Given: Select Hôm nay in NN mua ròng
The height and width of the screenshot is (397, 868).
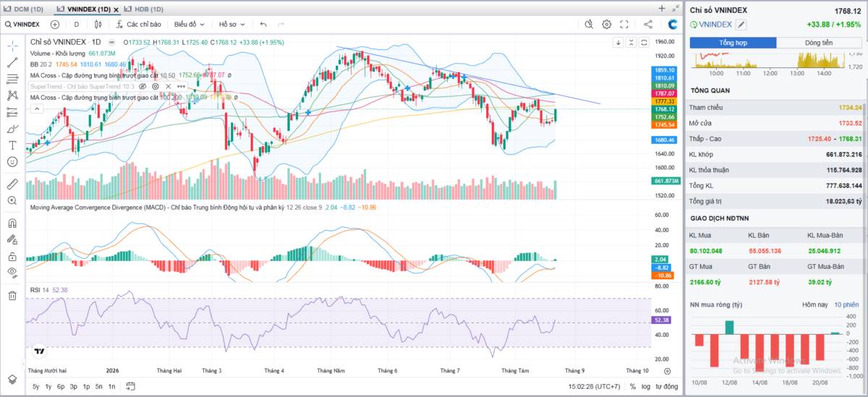Looking at the screenshot, I should tap(814, 304).
